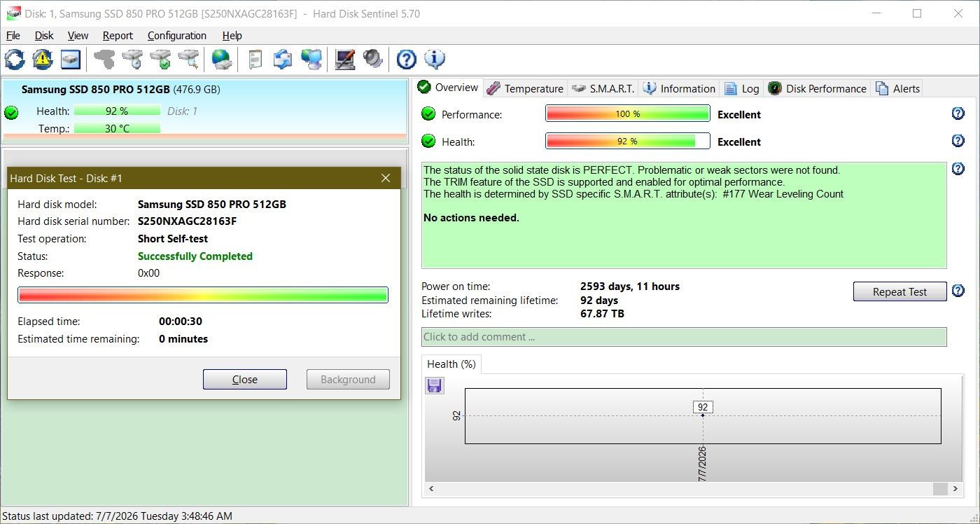Click the greyed-out disk toolbar icon
Screen dimensions: 980x524
pos(104,60)
